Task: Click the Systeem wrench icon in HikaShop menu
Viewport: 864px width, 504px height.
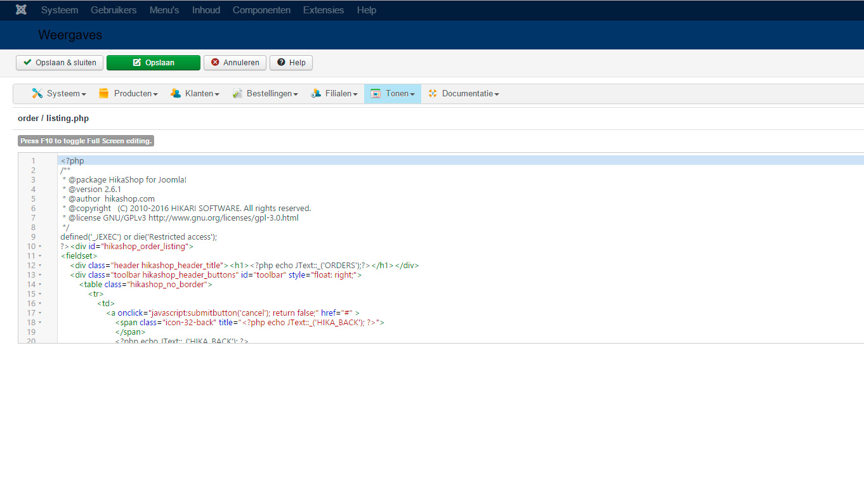Action: pos(37,94)
